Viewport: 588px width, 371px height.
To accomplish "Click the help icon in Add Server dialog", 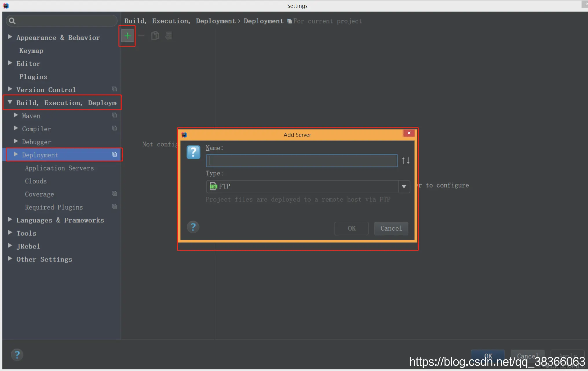I will point(193,227).
